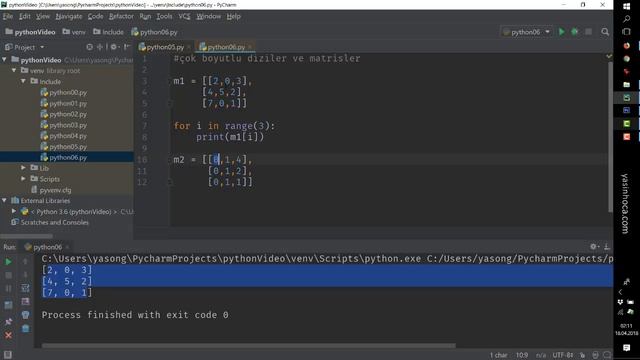This screenshot has width=640, height=360.
Task: Click collapse-all icon in Project panel header
Action: click(100, 47)
